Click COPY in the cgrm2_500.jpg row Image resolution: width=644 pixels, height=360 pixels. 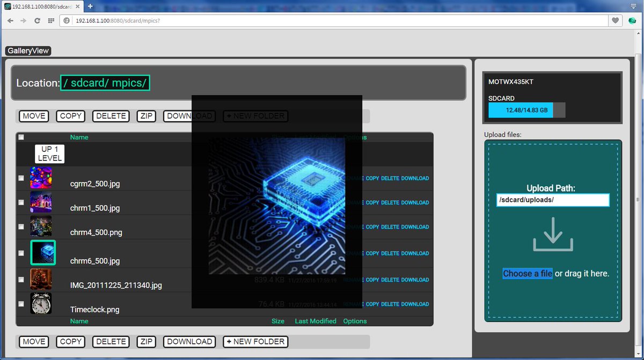(x=372, y=178)
